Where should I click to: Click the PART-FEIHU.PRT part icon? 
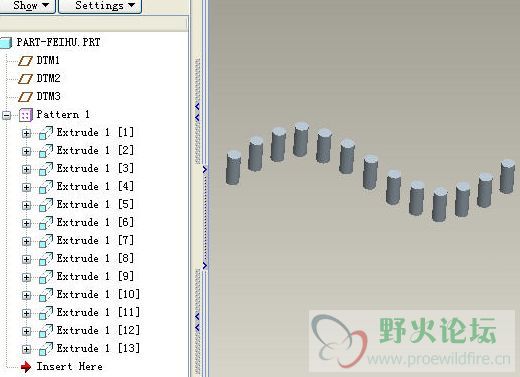tap(6, 43)
